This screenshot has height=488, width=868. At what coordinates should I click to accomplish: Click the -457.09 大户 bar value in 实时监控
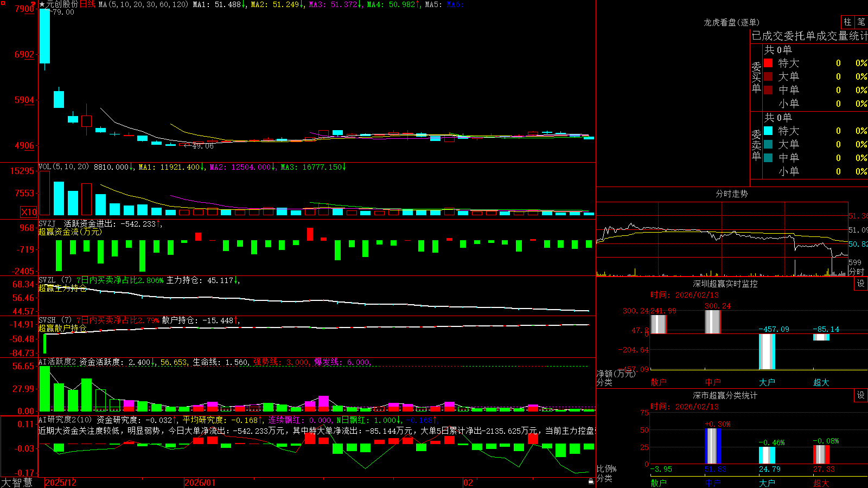[774, 329]
